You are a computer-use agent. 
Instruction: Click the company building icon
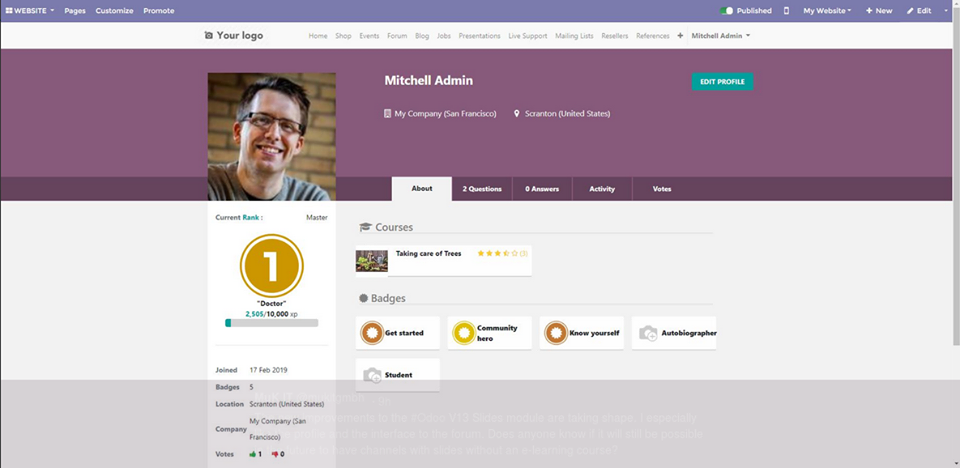[387, 113]
